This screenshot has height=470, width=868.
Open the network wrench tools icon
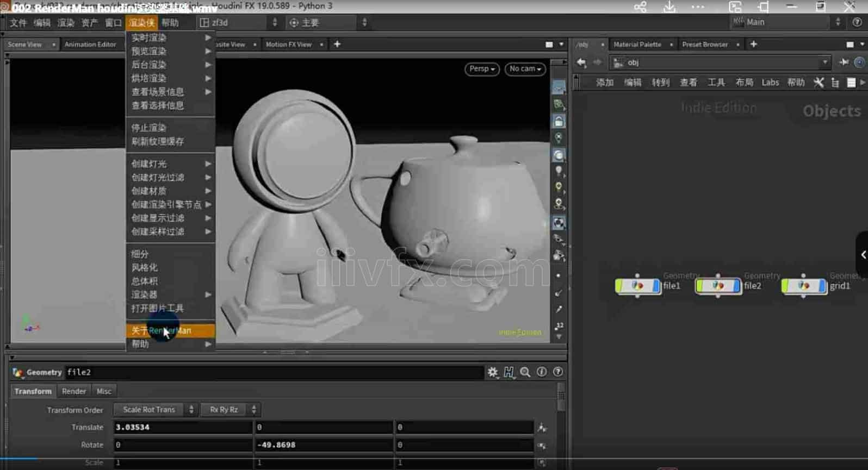coord(819,83)
